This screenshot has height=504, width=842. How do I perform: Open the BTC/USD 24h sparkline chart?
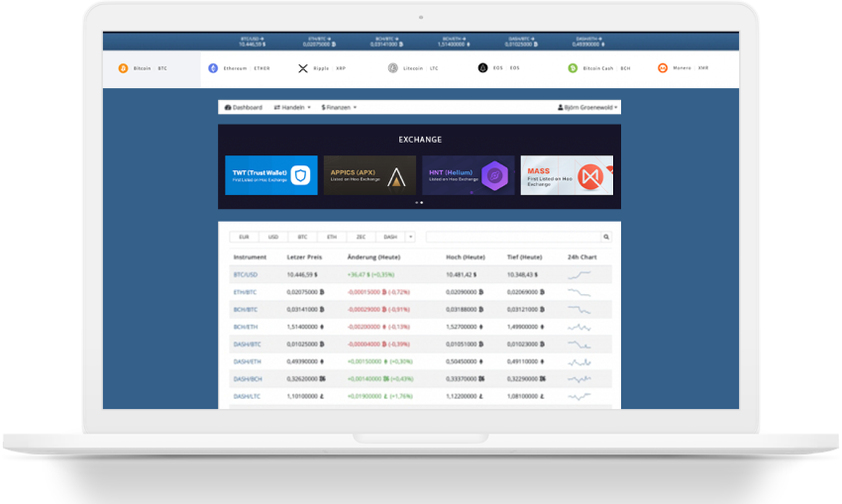(579, 275)
